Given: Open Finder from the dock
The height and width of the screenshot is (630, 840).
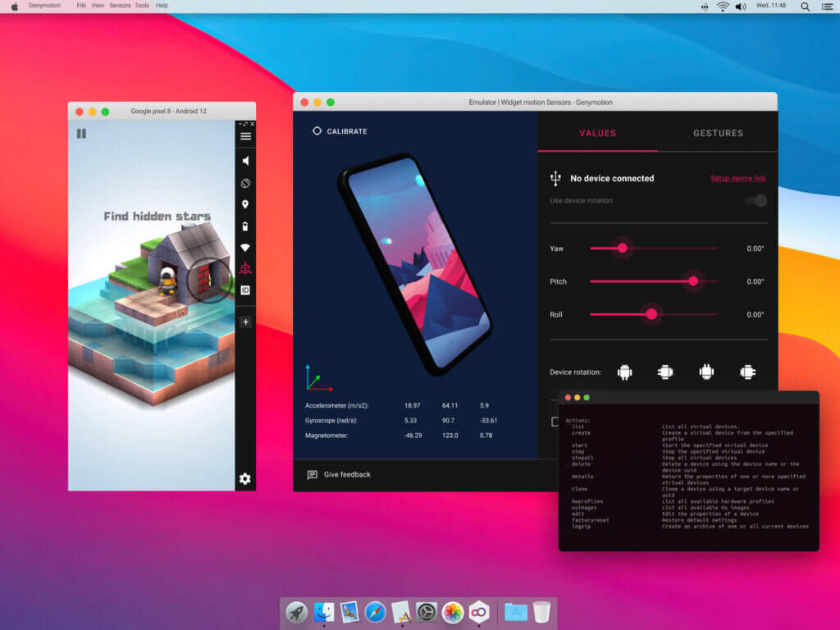Looking at the screenshot, I should coord(323,612).
